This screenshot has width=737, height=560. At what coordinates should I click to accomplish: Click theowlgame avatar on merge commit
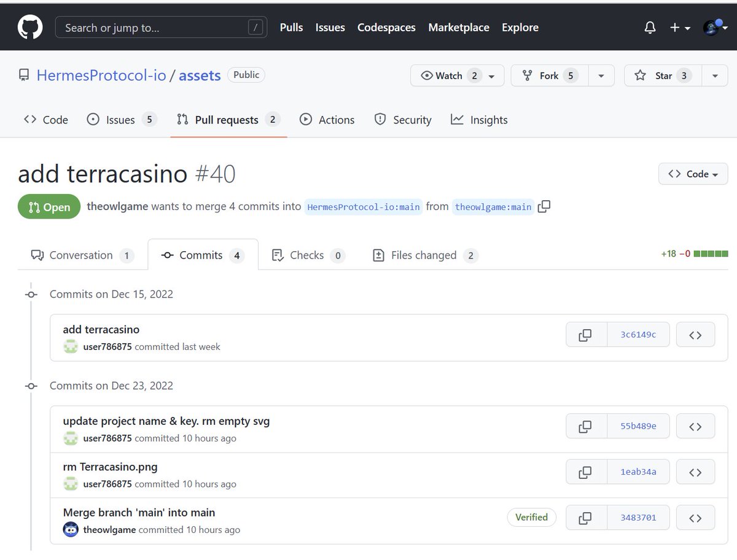71,529
